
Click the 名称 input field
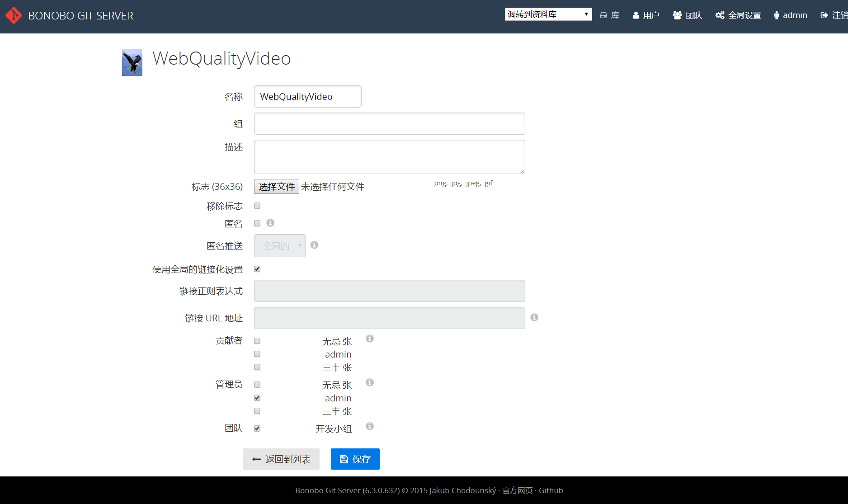pos(308,97)
